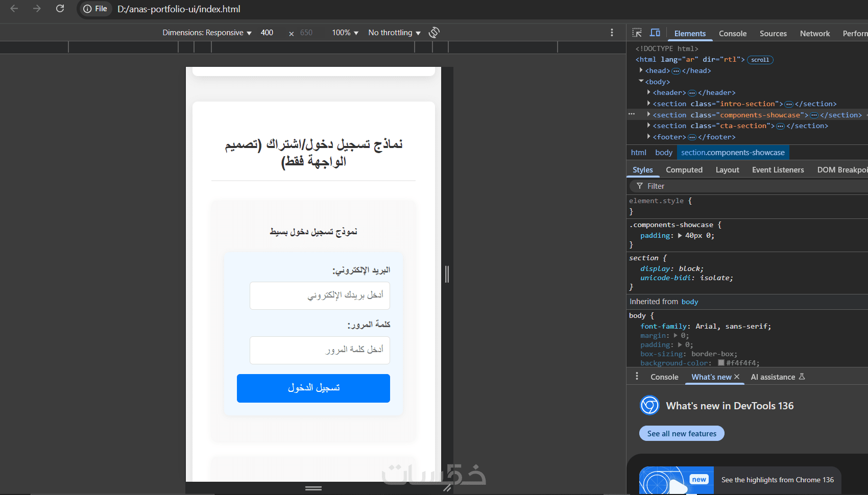Viewport: 868px width, 495px height.
Task: Click the .components-showcase selector text
Action: [671, 225]
